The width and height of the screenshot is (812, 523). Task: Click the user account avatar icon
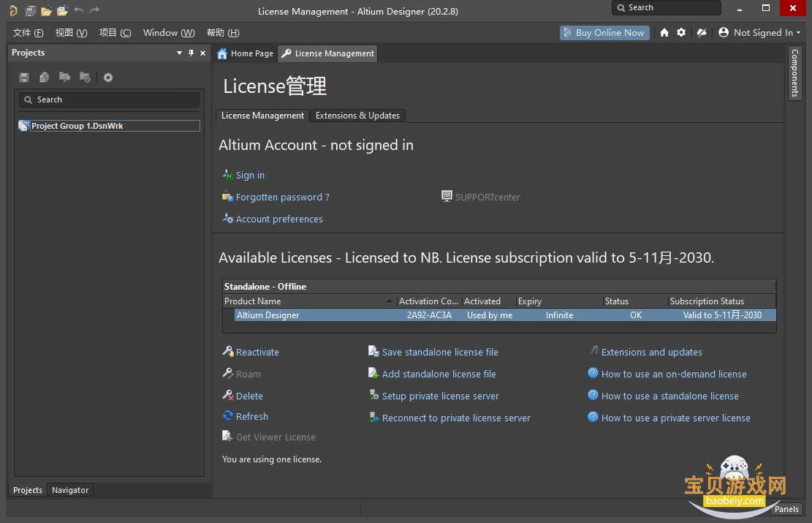pyautogui.click(x=724, y=32)
